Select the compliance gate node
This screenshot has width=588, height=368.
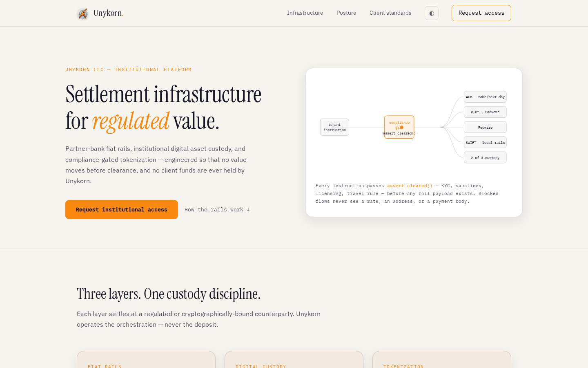399,127
